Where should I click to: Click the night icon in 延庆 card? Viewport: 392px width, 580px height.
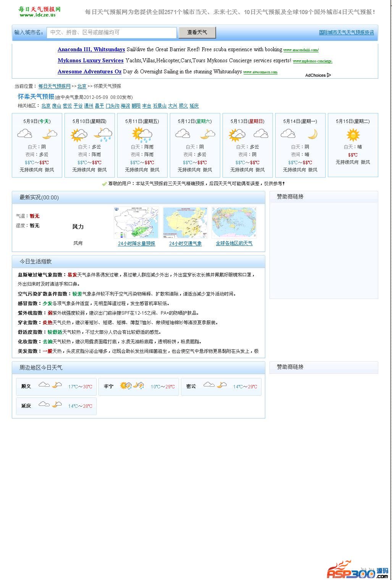[57, 404]
